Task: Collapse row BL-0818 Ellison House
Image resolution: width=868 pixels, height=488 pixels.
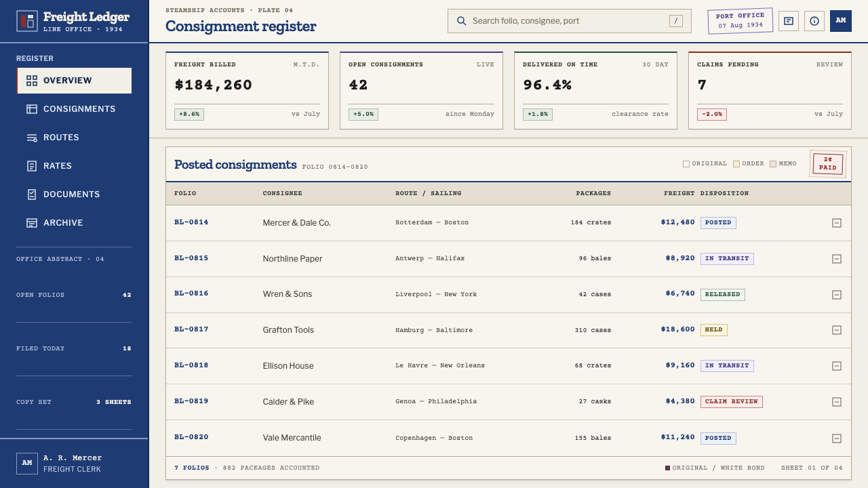Action: (837, 366)
